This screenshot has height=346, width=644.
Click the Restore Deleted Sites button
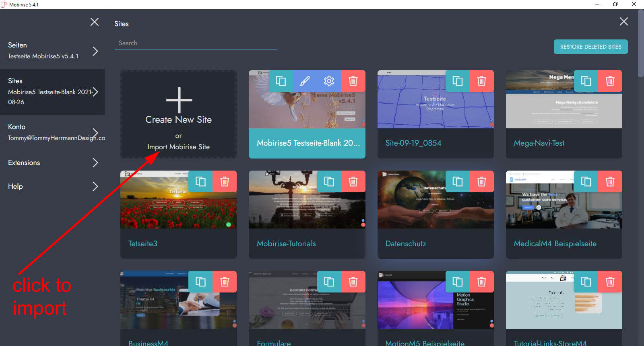click(590, 47)
